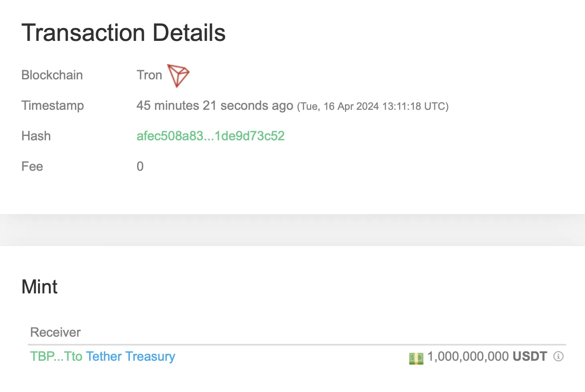Click the Tron blockchain name text
The height and width of the screenshot is (392, 585).
(149, 75)
